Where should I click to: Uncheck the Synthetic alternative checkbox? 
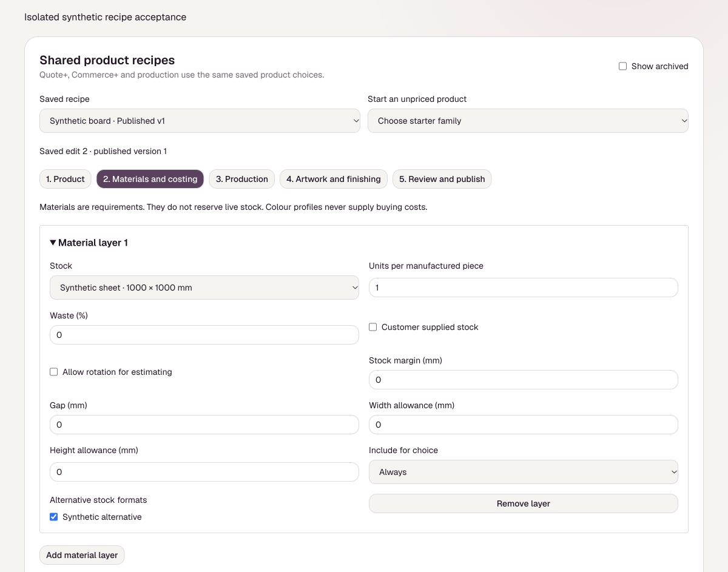pyautogui.click(x=54, y=517)
